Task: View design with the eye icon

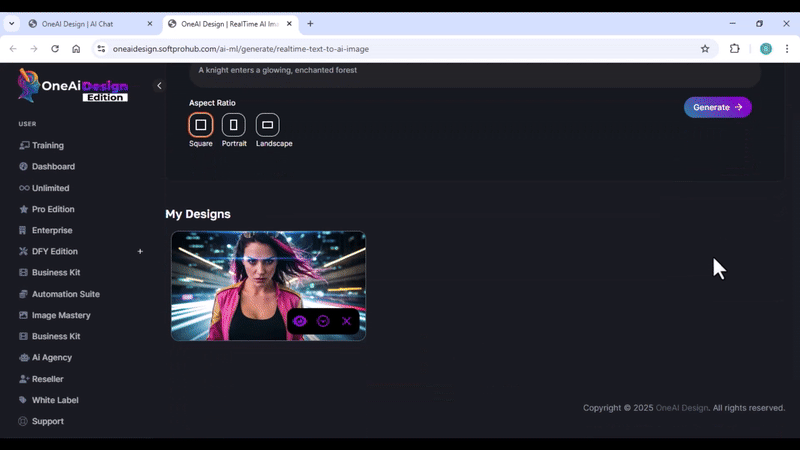Action: [299, 321]
